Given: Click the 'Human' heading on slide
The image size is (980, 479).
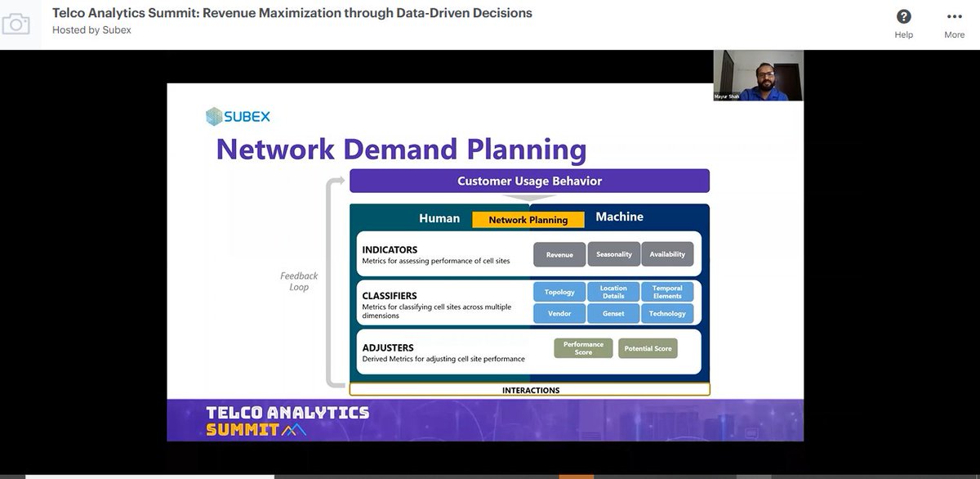Looking at the screenshot, I should tap(439, 218).
